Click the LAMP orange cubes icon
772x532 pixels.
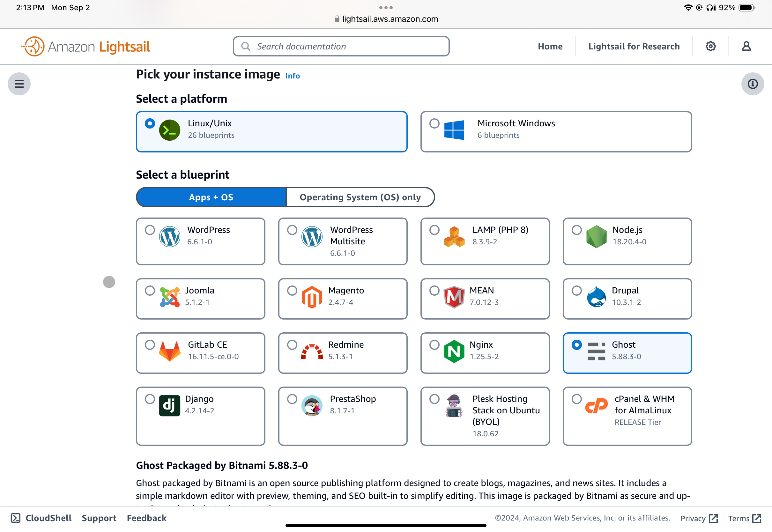click(454, 237)
